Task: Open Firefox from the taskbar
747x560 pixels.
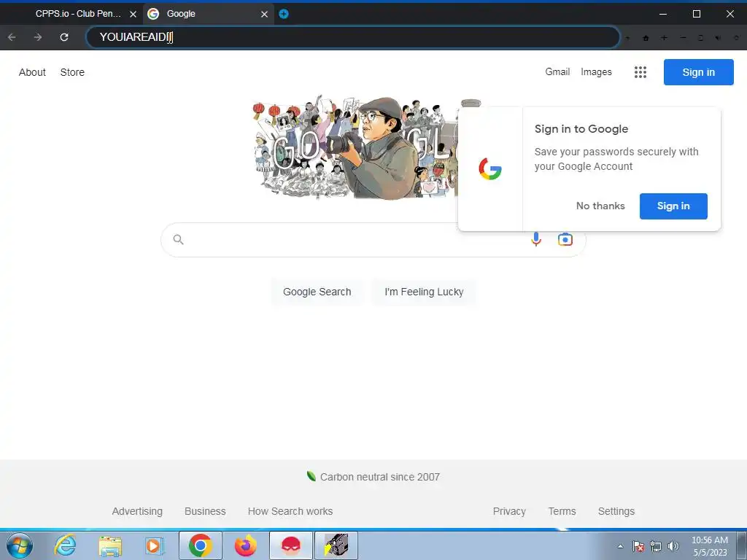Action: click(245, 545)
